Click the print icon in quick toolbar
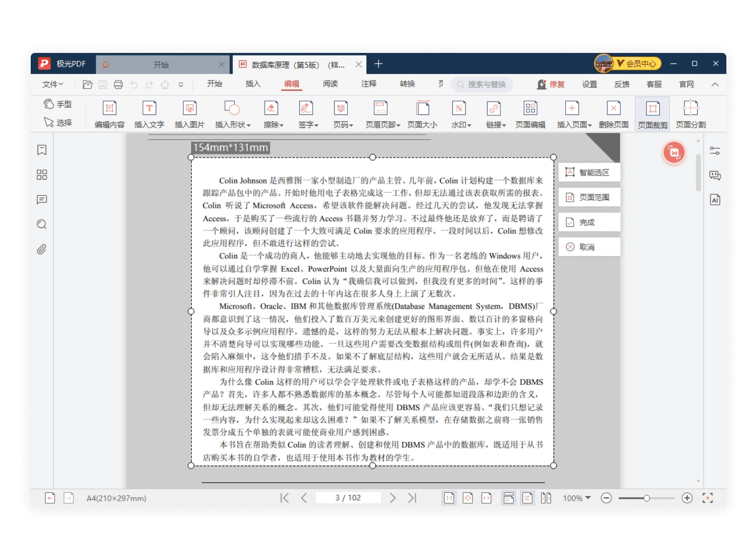This screenshot has width=756, height=559. click(118, 84)
